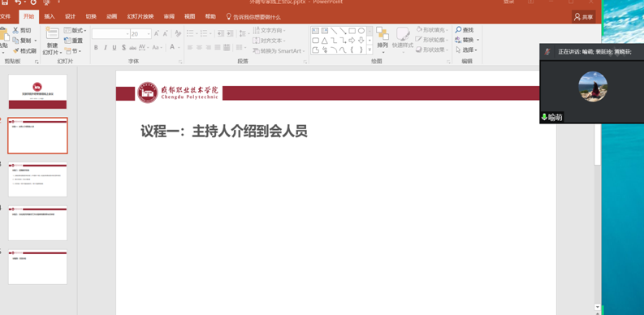Open the font name combo box
The image size is (644, 315).
pyautogui.click(x=111, y=33)
